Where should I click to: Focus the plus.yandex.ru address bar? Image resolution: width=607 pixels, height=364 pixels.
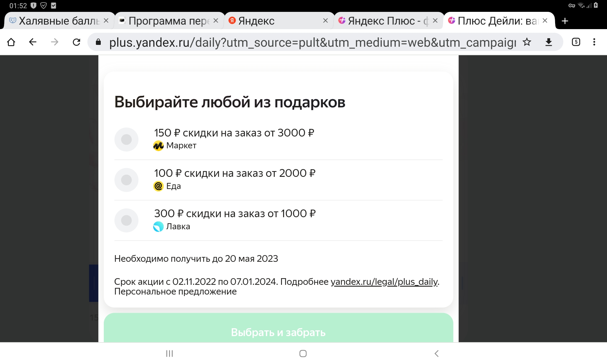pyautogui.click(x=313, y=42)
